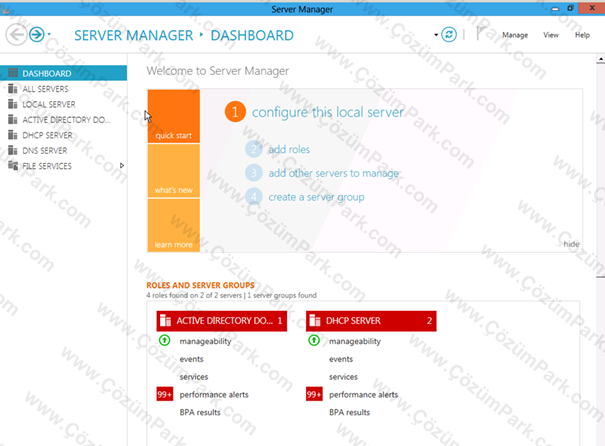The width and height of the screenshot is (605, 446).
Task: Open the DHCP Server role tile header
Action: pos(371,321)
